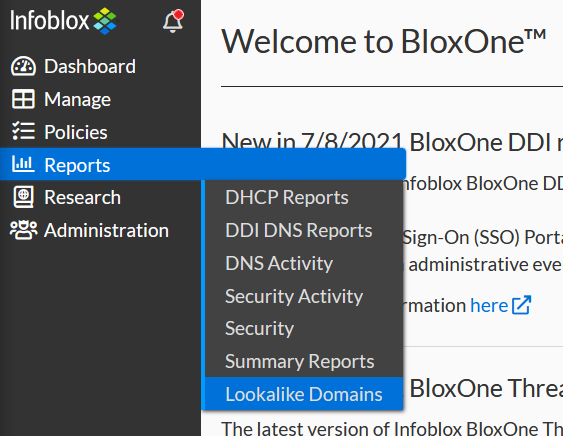Choose DDI DNS Reports
Image resolution: width=563 pixels, height=436 pixels.
304,230
